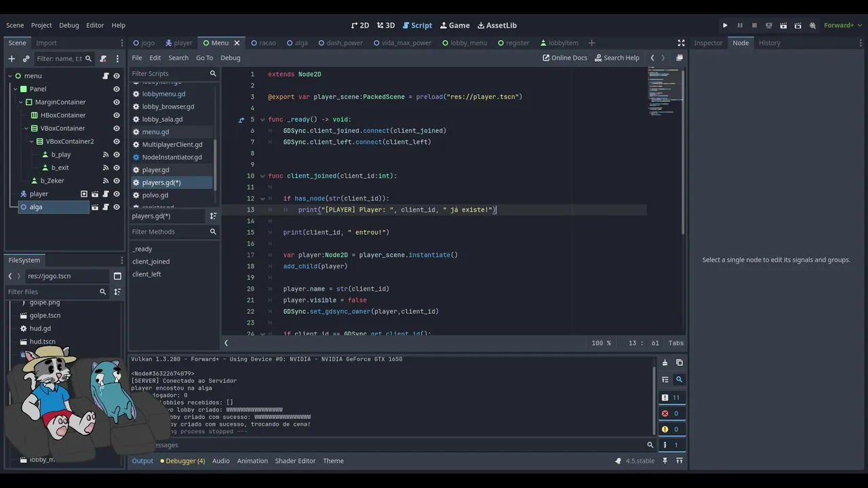Screen dimensions: 868x488
Task: Run a specific scene icon
Action: pyautogui.click(x=797, y=25)
